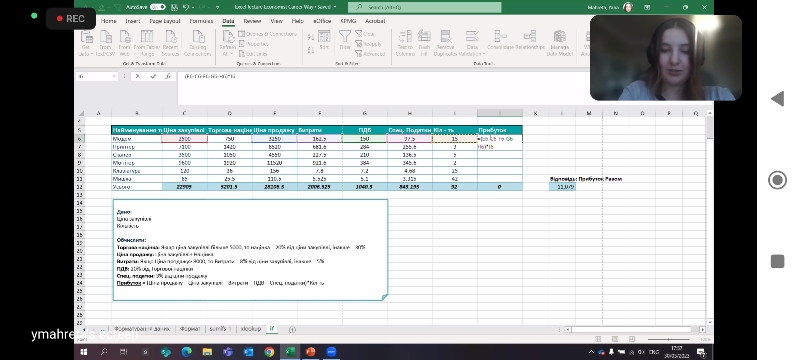Confirm the formula with checkmark
800x360 pixels.
(153, 76)
